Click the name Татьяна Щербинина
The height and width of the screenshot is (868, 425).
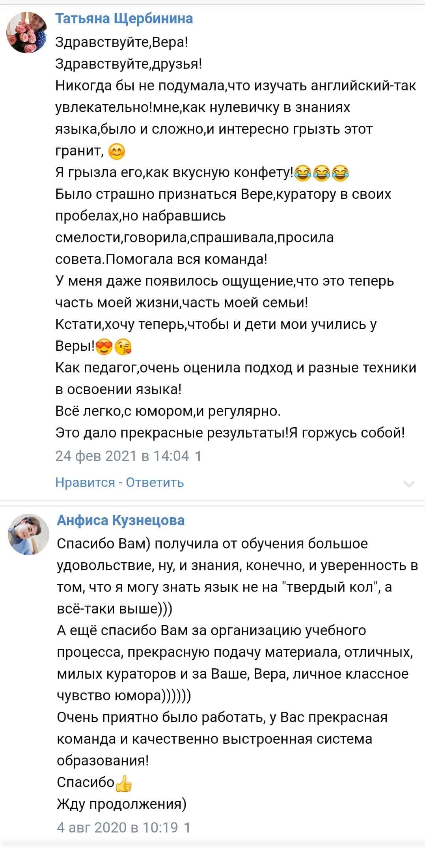(124, 19)
